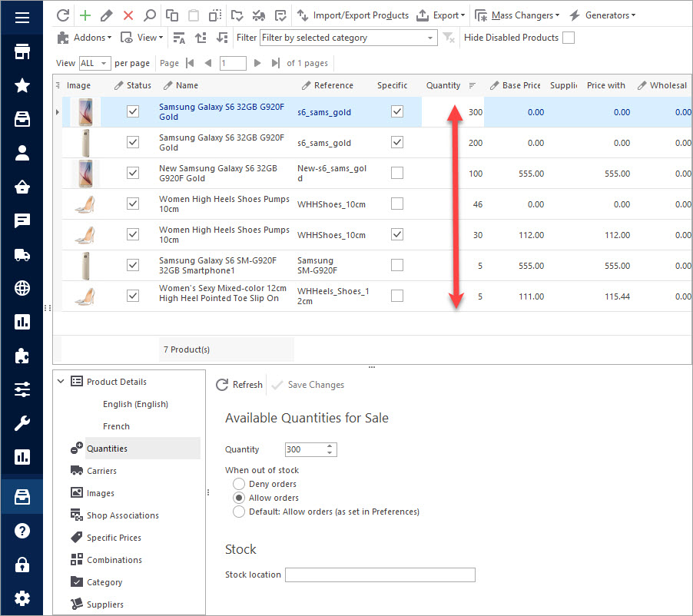
Task: Sort by Name column header
Action: pos(187,85)
